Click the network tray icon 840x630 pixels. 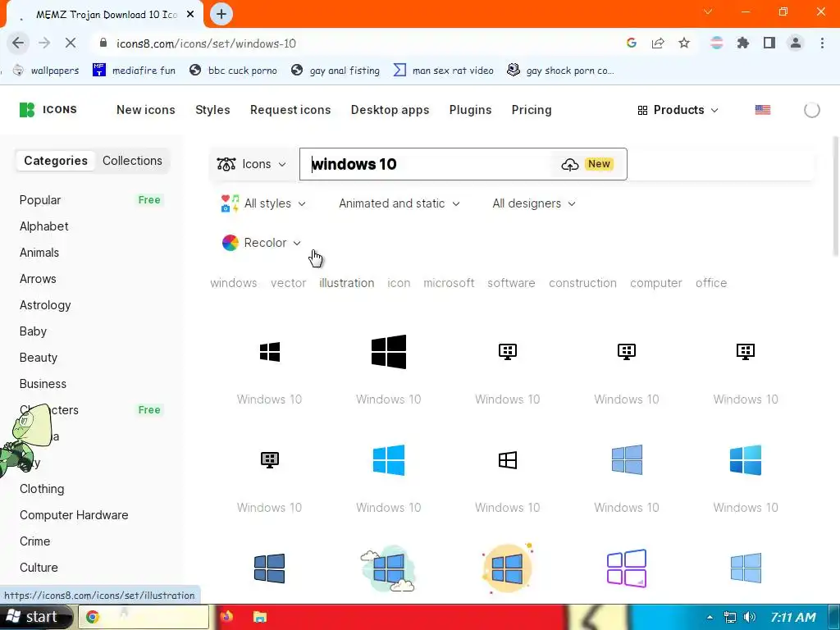tap(729, 617)
